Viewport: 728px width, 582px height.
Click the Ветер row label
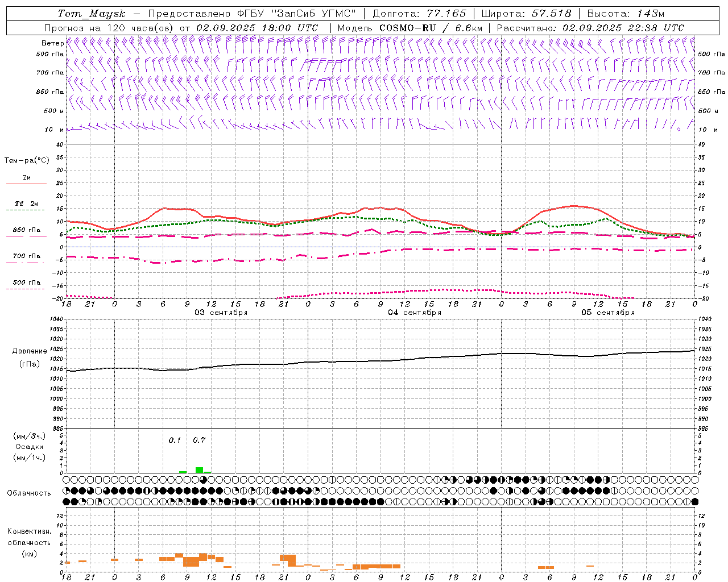[53, 43]
